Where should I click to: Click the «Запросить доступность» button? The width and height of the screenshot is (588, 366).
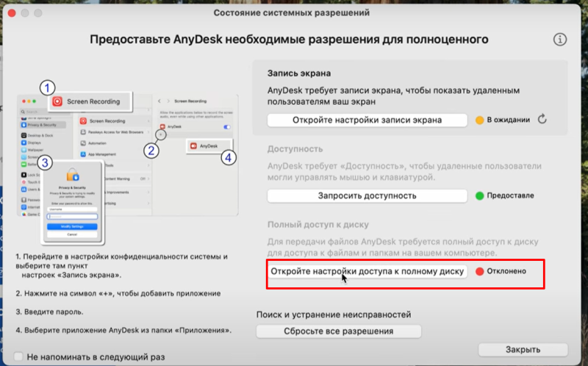366,195
